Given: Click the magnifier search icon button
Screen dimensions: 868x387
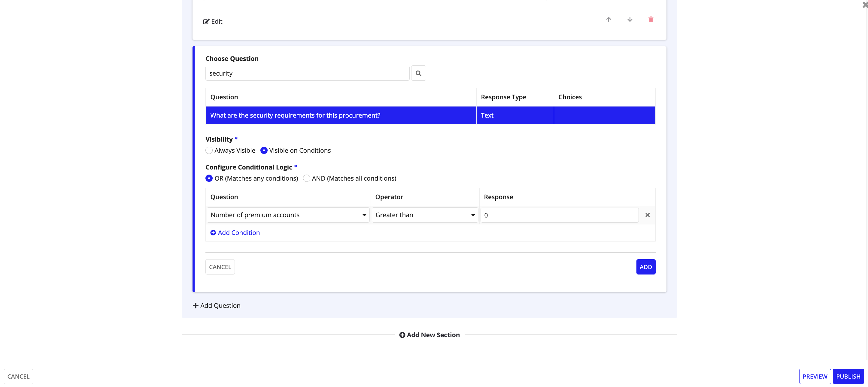Looking at the screenshot, I should coord(418,73).
